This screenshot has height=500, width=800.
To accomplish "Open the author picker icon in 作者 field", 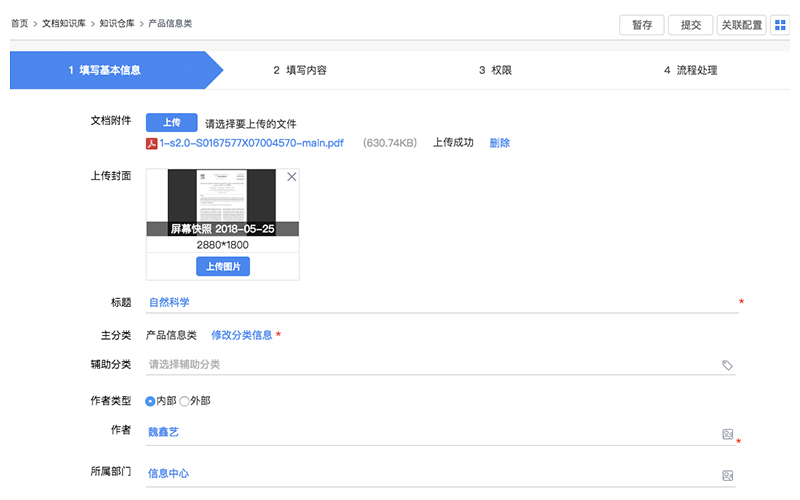I will pyautogui.click(x=727, y=434).
